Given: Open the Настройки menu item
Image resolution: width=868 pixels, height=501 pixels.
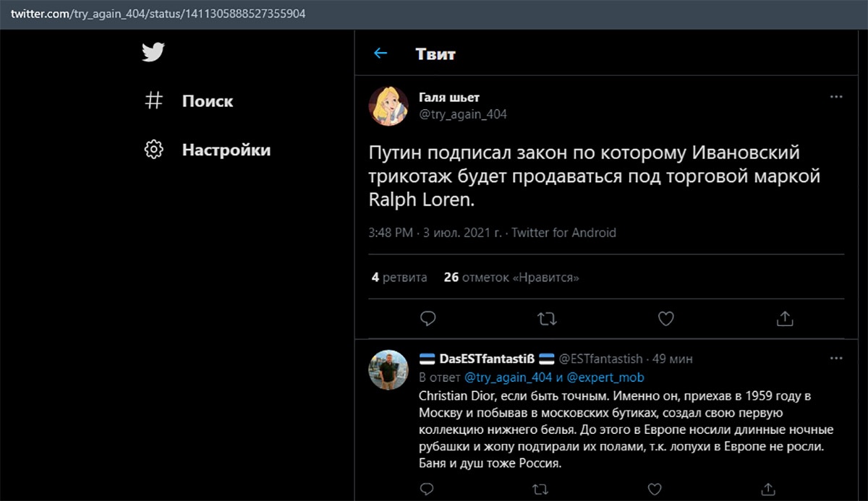Looking at the screenshot, I should click(x=226, y=150).
